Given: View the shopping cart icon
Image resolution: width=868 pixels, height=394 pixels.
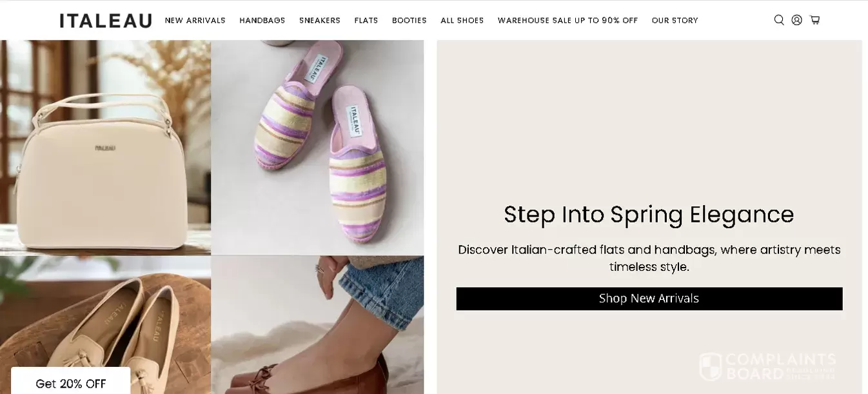Looking at the screenshot, I should pos(814,20).
